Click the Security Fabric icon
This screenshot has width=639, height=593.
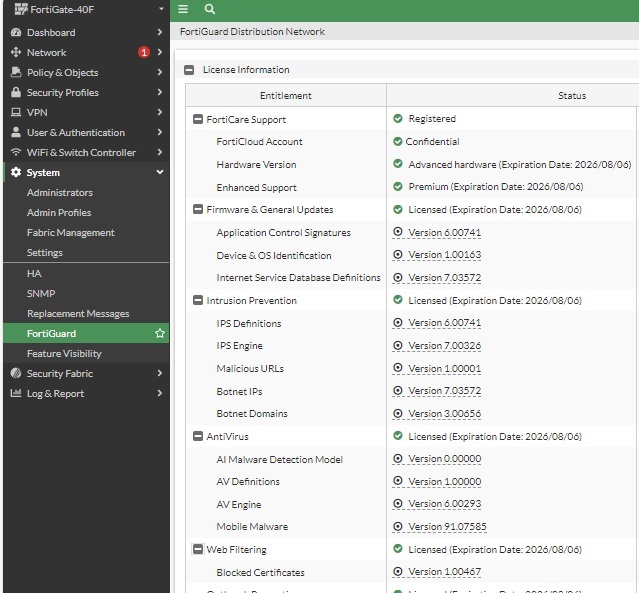click(16, 373)
